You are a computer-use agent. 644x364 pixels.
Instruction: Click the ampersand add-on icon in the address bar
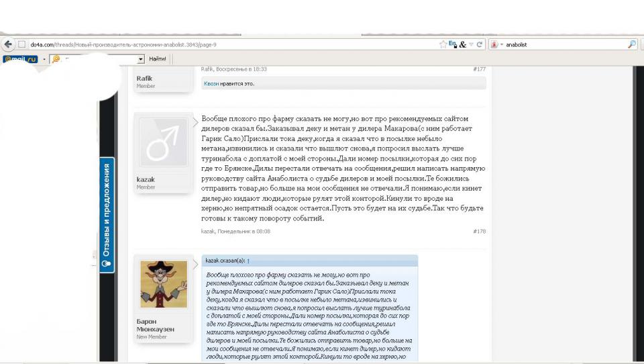(462, 44)
